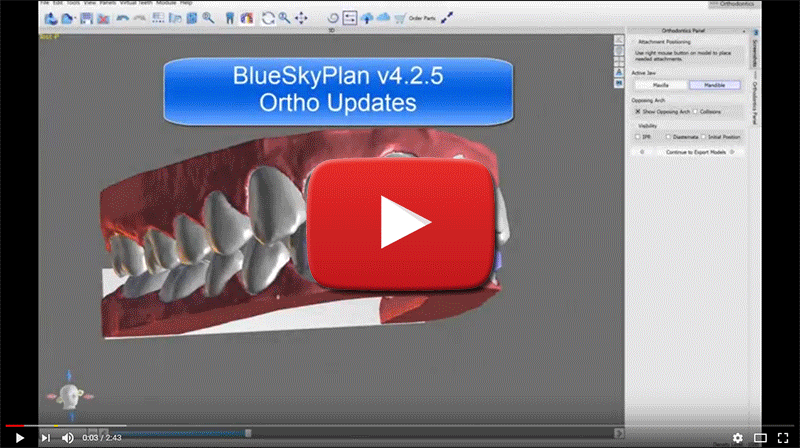Click the list-layout toolbar icon after Redo
The width and height of the screenshot is (800, 448).
(158, 18)
